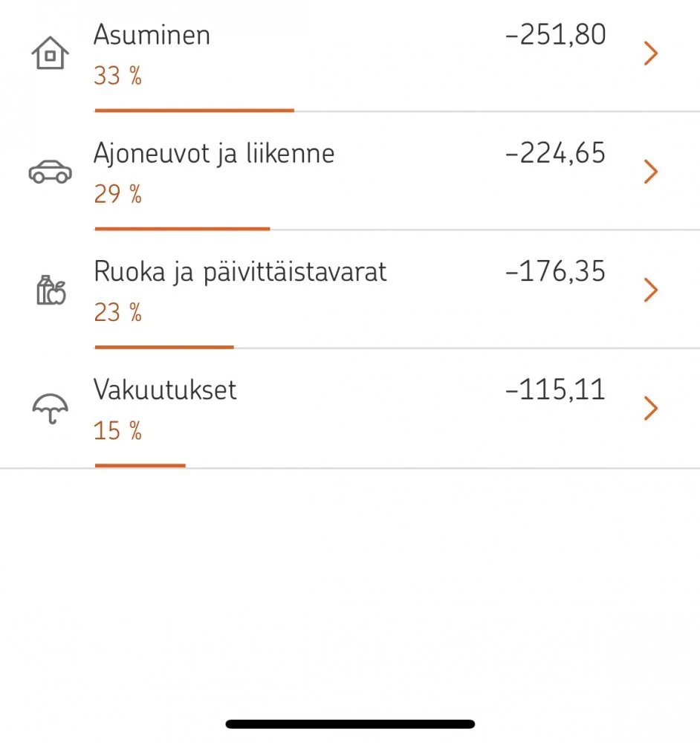Open the Ajoneuvot ja liikenne label
700x743 pixels.
point(214,153)
